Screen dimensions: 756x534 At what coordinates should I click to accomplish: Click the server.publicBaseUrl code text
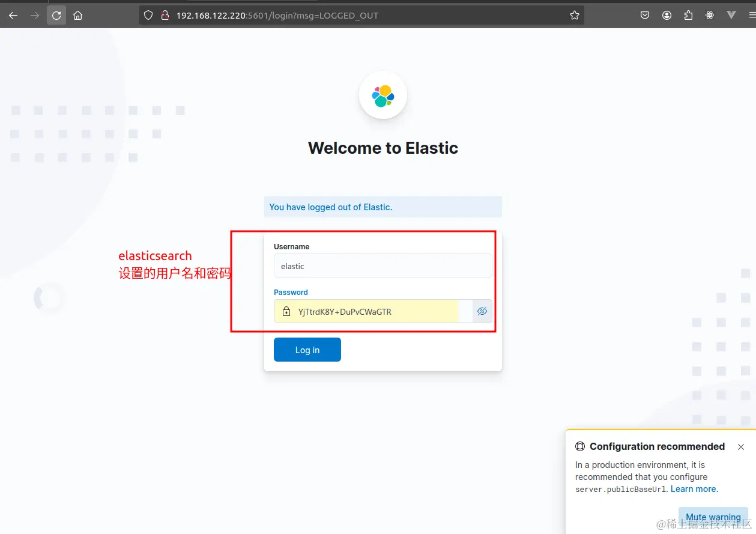click(x=621, y=490)
